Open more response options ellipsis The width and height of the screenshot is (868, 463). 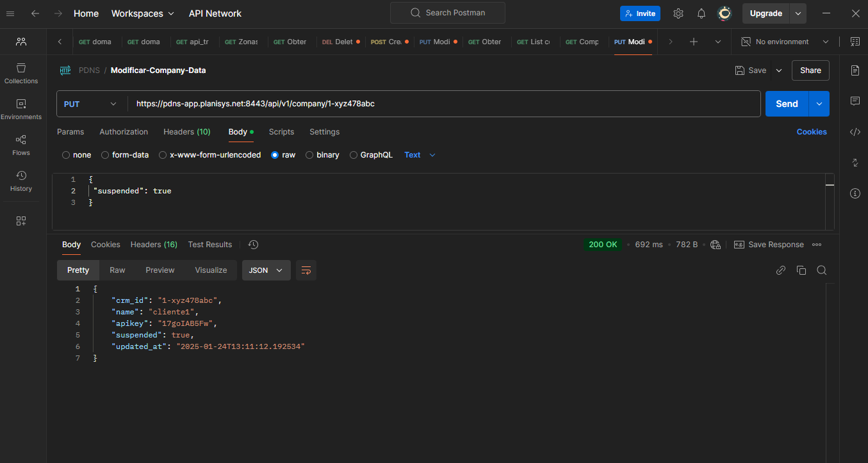point(817,245)
